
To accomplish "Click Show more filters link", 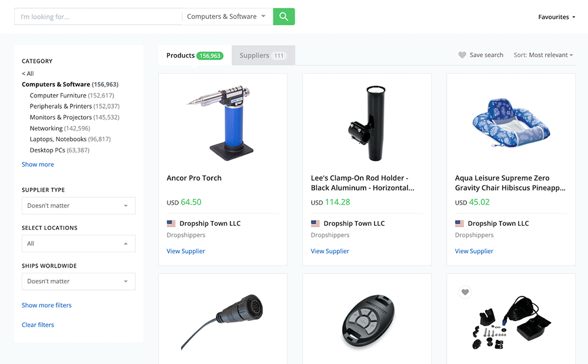I will [x=46, y=305].
